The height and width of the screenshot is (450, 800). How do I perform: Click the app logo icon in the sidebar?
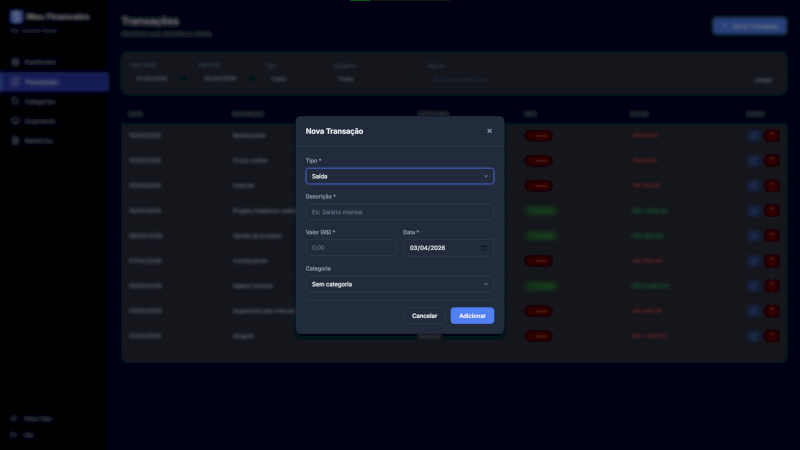click(16, 17)
